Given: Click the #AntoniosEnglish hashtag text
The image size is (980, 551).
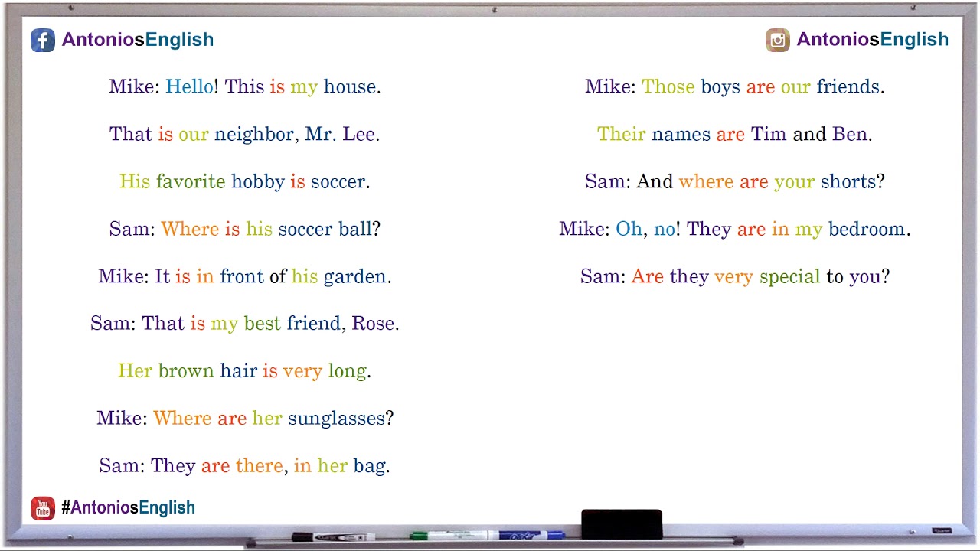Looking at the screenshot, I should tap(128, 507).
